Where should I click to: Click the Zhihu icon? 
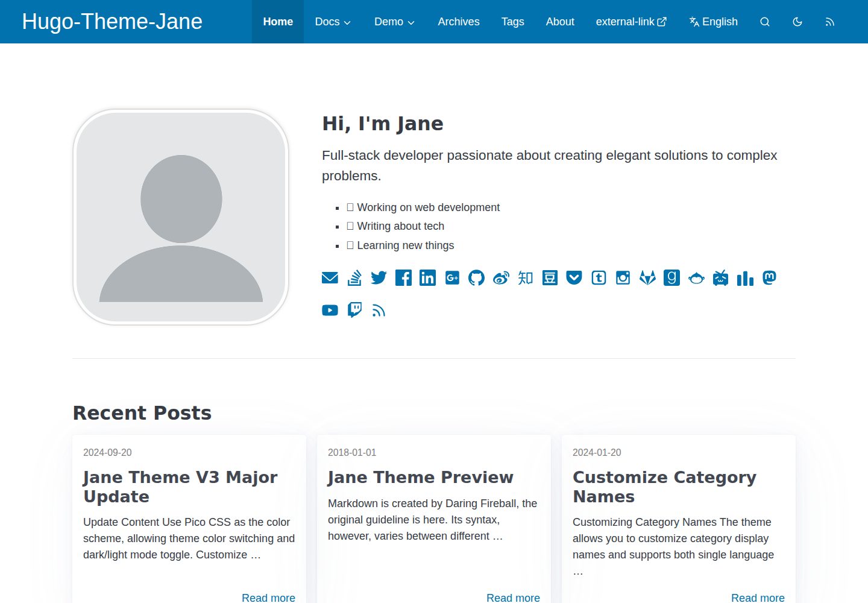[525, 278]
